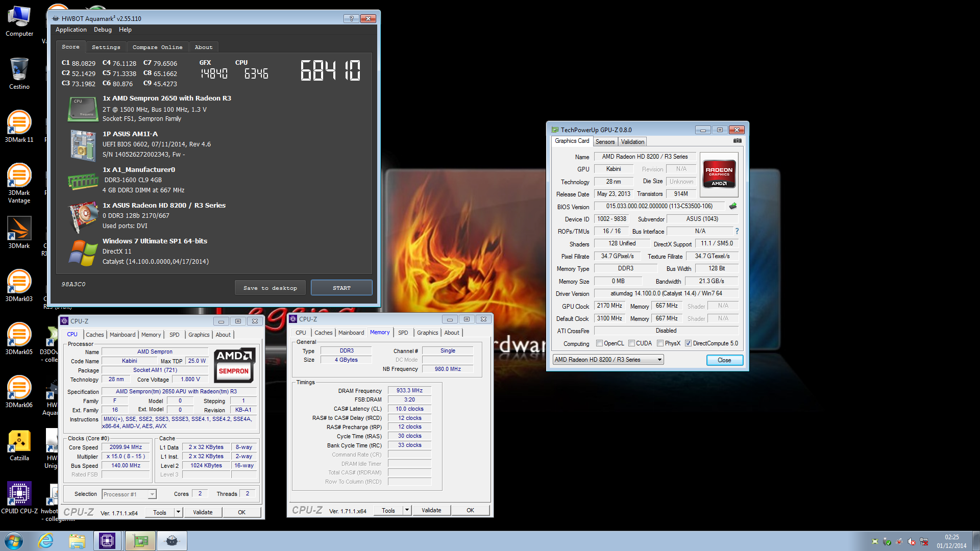Click the CPU image in Aquamark score panel
The height and width of the screenshot is (551, 980).
point(82,109)
